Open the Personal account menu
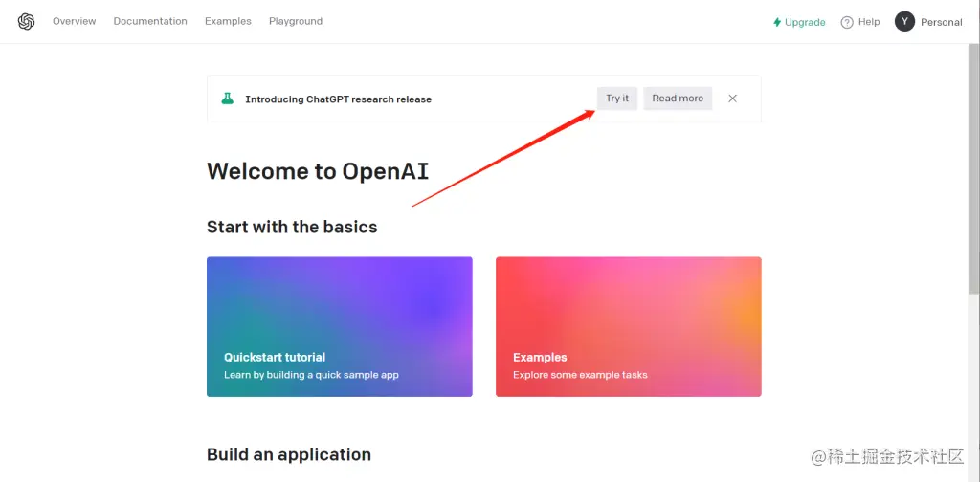 pos(942,23)
